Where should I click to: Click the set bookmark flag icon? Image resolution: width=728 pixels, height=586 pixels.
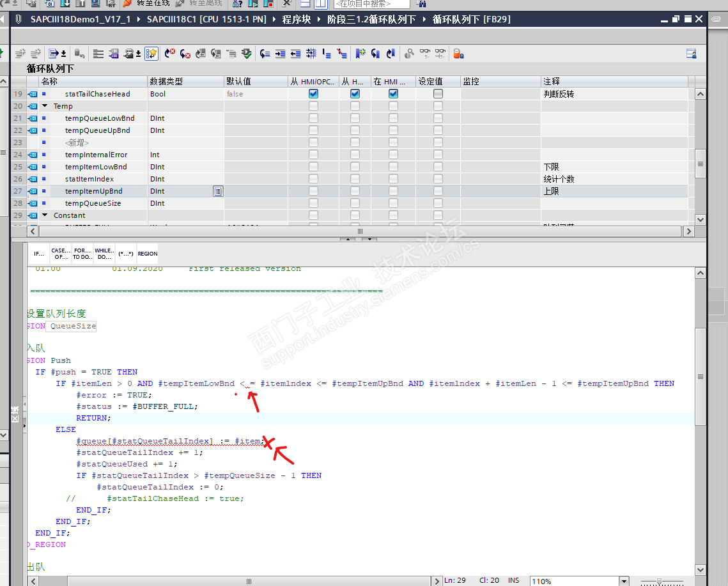[360, 54]
